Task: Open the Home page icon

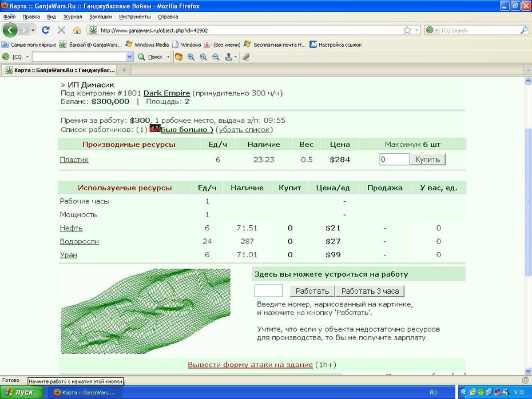Action: pyautogui.click(x=77, y=30)
